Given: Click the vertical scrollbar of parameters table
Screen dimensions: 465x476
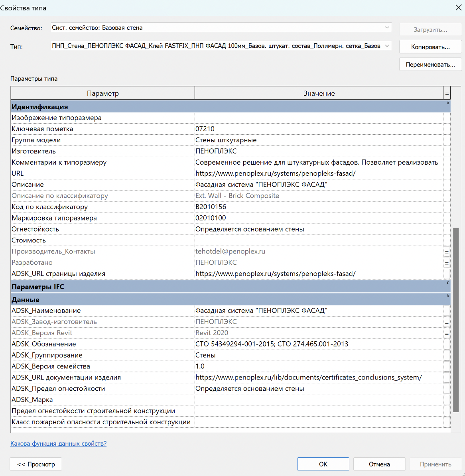Looking at the screenshot, I should click(x=456, y=319).
